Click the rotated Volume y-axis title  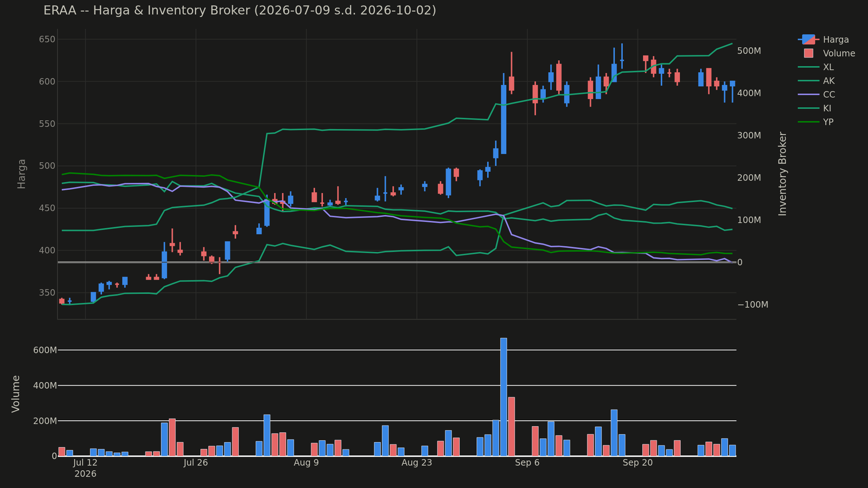[x=16, y=394]
